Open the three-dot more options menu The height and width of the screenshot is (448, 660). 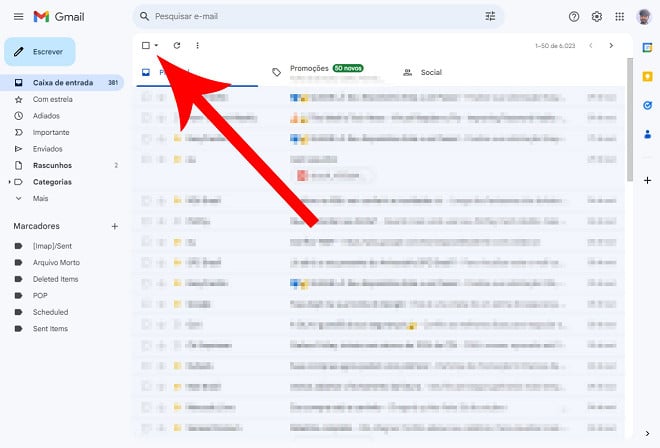pyautogui.click(x=197, y=45)
